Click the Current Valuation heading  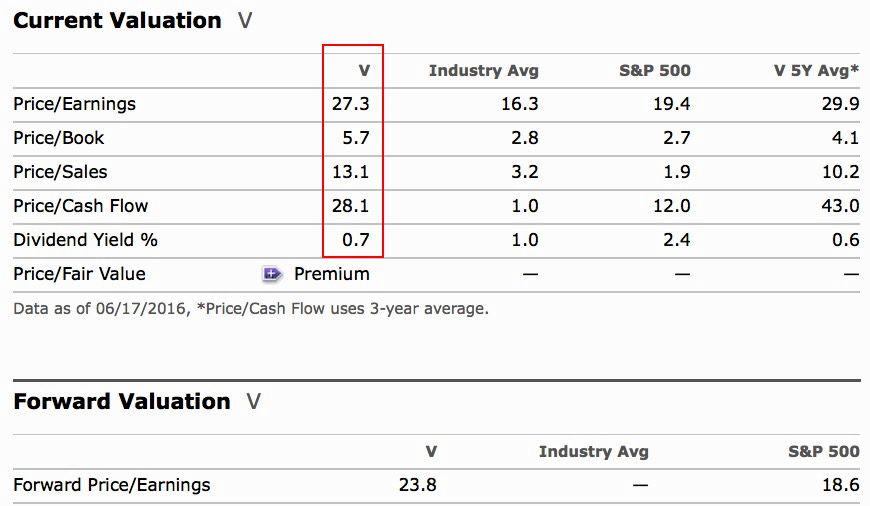(117, 21)
